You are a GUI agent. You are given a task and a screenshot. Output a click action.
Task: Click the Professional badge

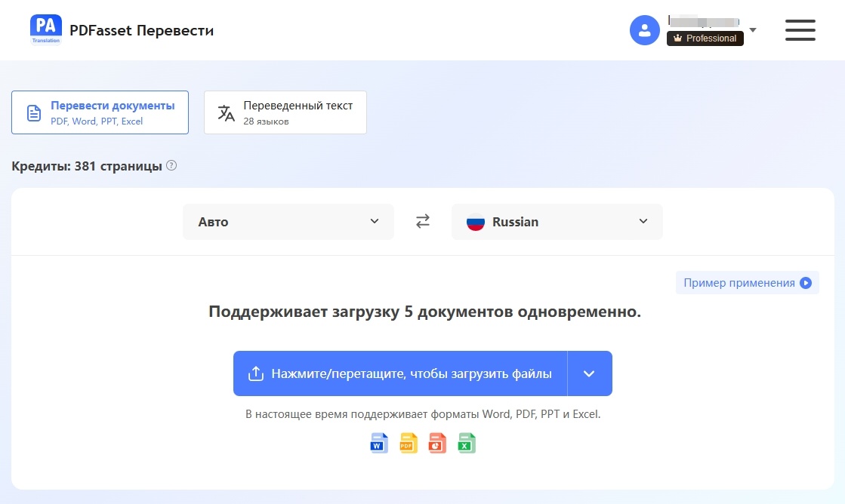705,38
